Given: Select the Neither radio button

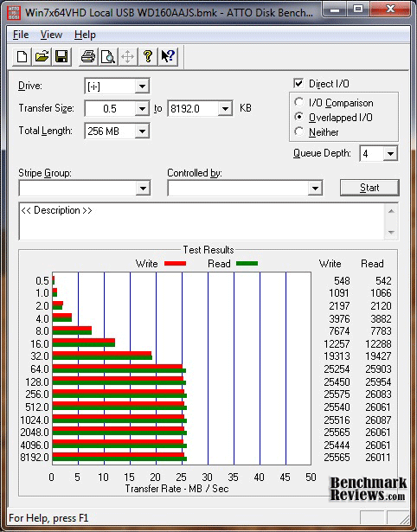Looking at the screenshot, I should 299,131.
